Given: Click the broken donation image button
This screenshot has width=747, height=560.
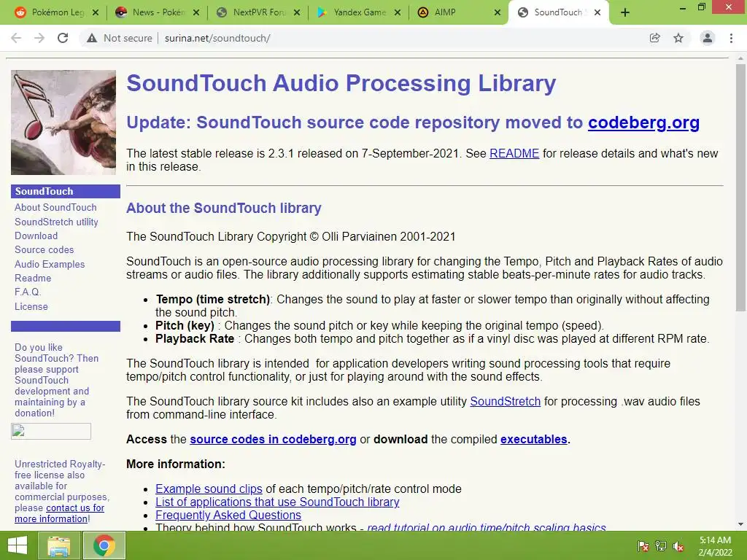Looking at the screenshot, I should [x=51, y=432].
